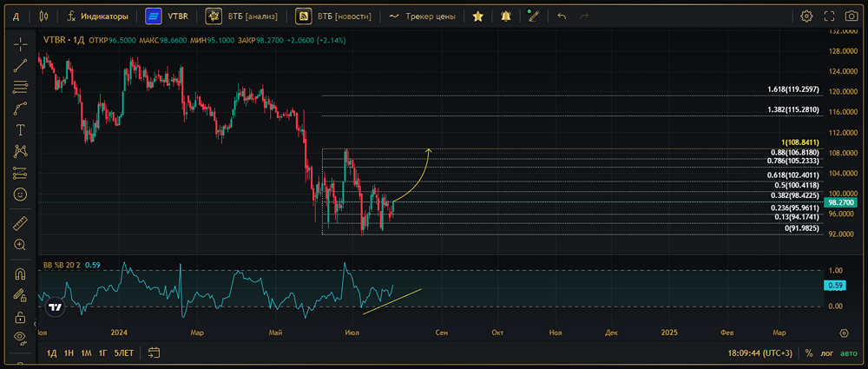Take a chart snapshot with camera icon
This screenshot has height=369, width=868.
coord(852,16)
